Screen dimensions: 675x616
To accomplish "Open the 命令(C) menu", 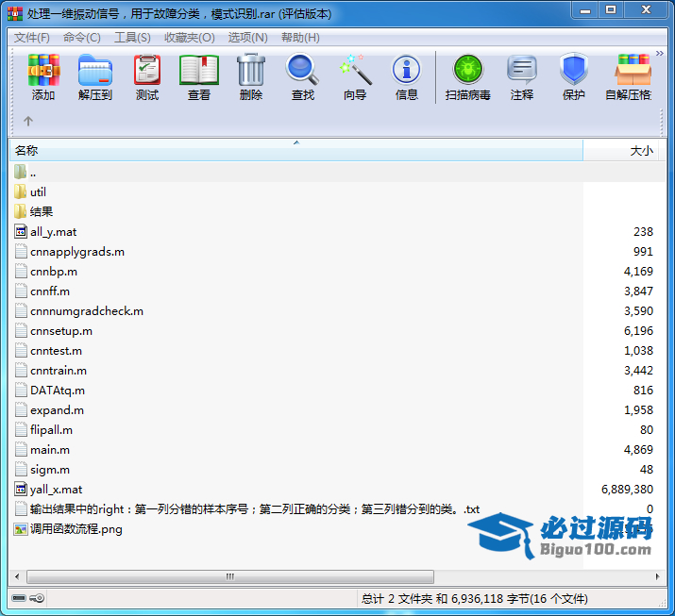I will (x=82, y=38).
